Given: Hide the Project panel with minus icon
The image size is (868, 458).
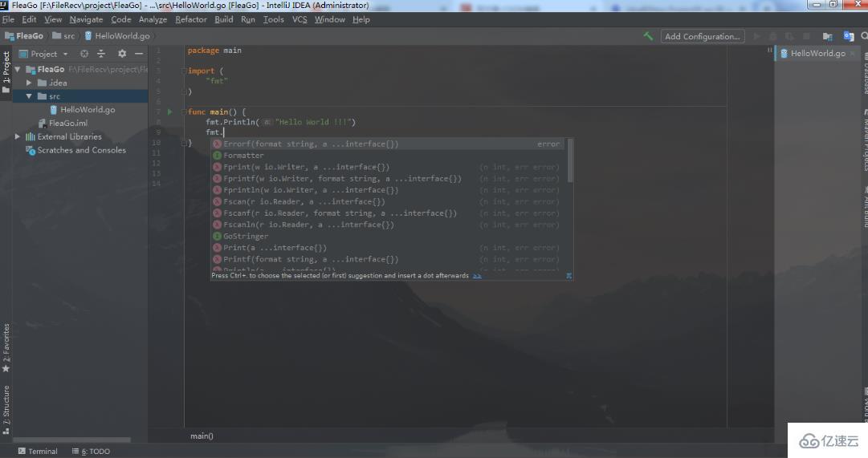Looking at the screenshot, I should coord(139,54).
